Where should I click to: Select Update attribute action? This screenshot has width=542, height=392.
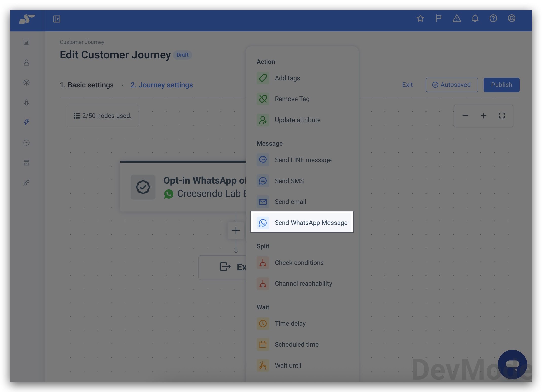point(302,120)
